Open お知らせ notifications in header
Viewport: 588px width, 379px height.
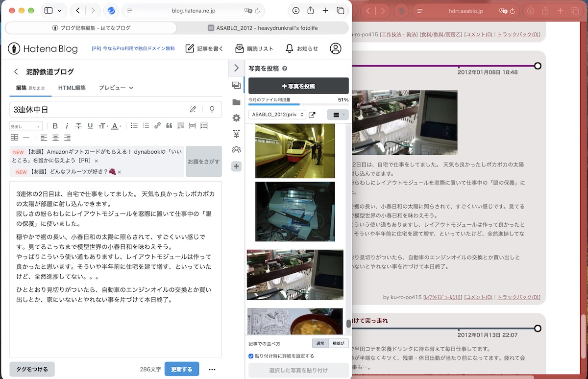[x=302, y=48]
